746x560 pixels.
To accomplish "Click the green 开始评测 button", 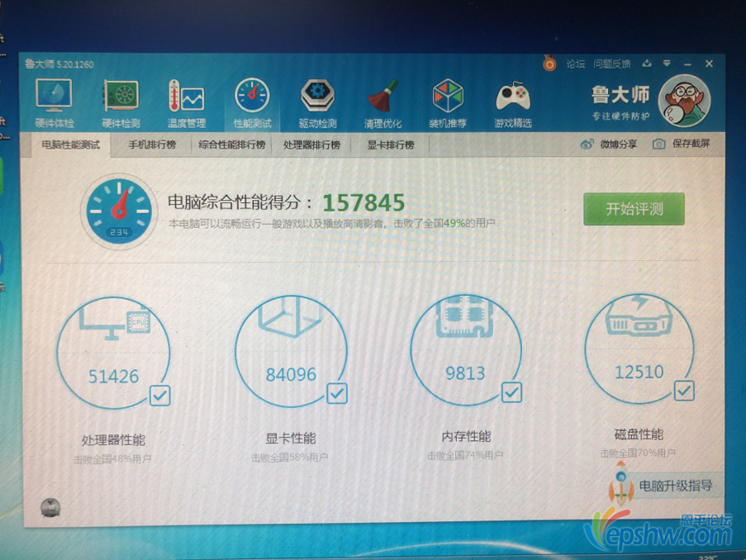I will point(634,209).
